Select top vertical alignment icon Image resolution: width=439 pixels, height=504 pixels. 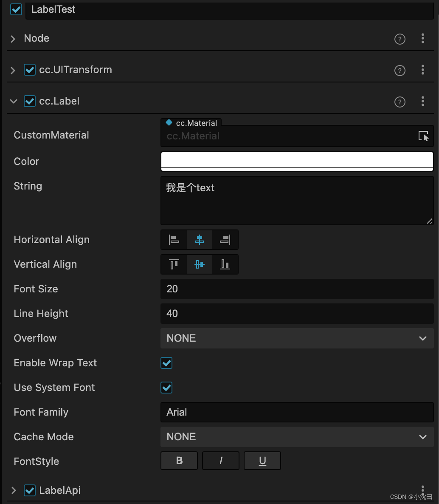[174, 264]
